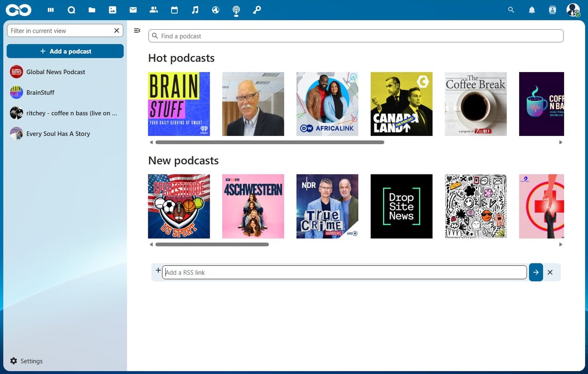This screenshot has width=588, height=374.
Task: Close the RSS link input row
Action: pos(550,272)
